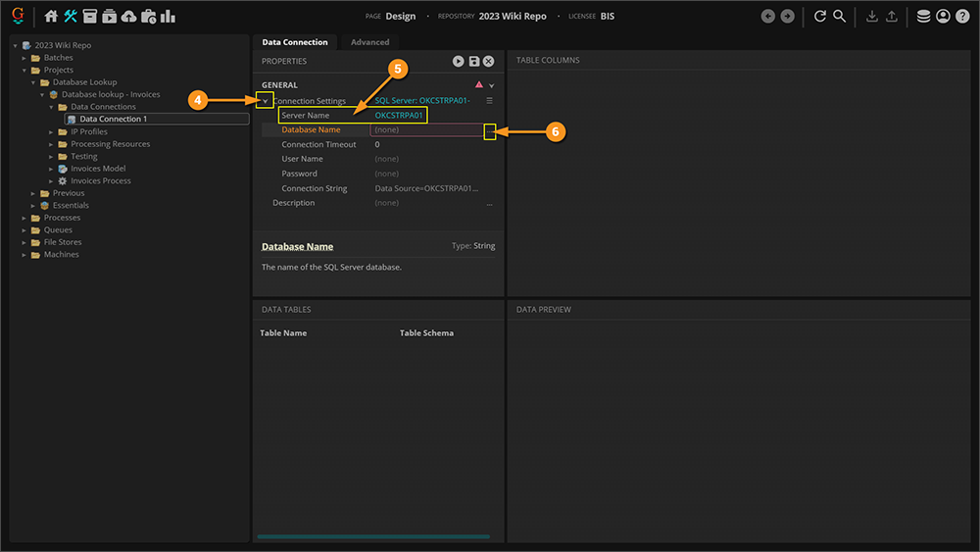This screenshot has width=980, height=552.
Task: Open the bar chart stats icon
Action: (x=168, y=17)
